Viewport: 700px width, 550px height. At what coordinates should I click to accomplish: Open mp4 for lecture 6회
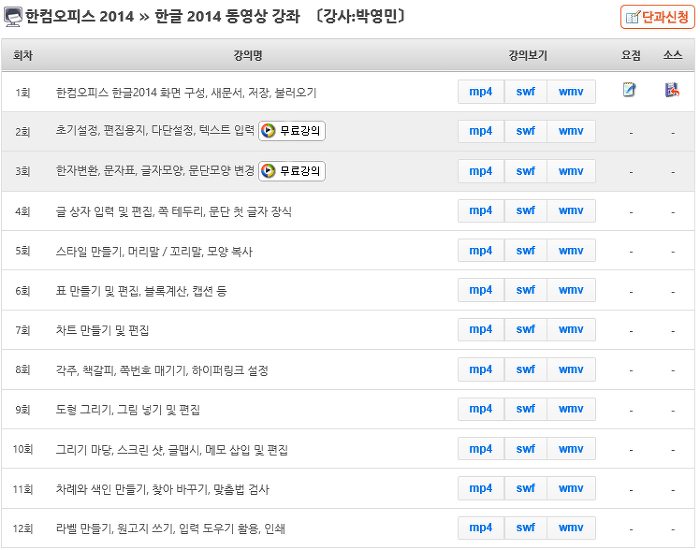[481, 290]
